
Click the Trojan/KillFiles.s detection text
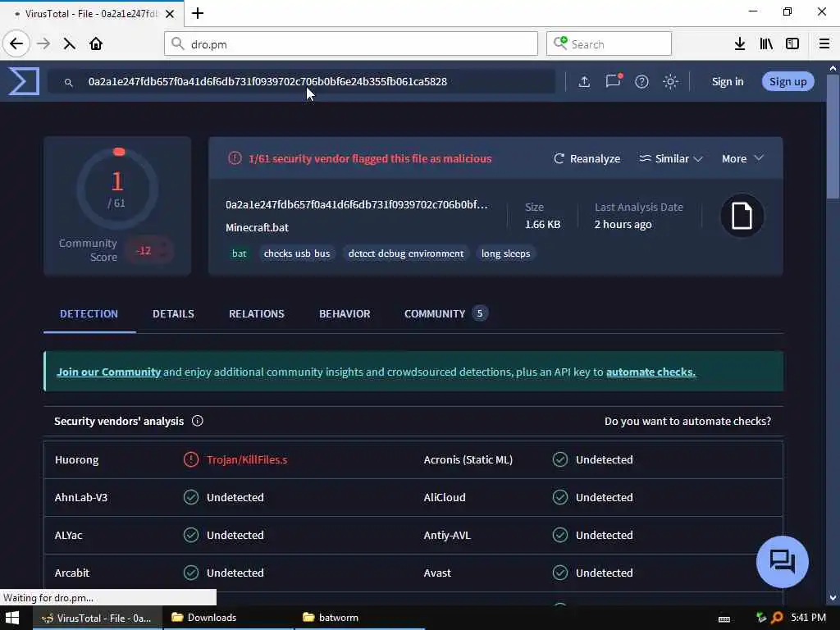coord(247,459)
